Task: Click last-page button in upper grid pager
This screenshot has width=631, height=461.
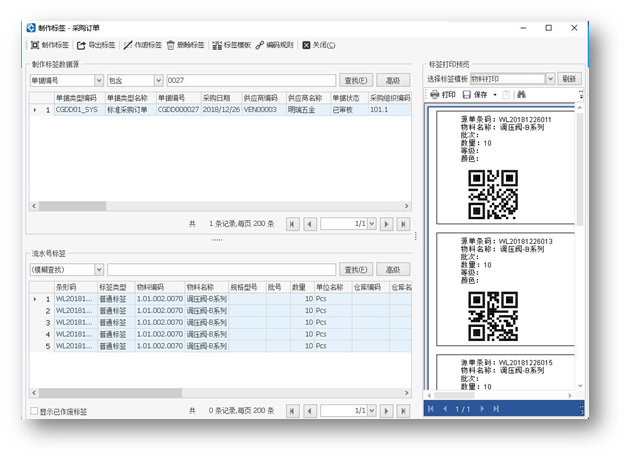Action: (403, 224)
